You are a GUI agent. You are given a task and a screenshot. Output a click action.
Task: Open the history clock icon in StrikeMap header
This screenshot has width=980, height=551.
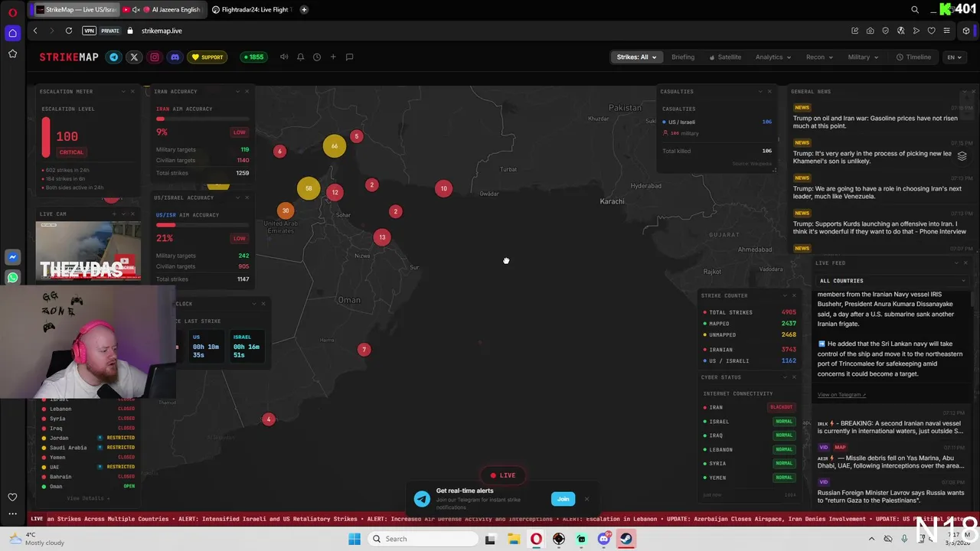tap(317, 57)
